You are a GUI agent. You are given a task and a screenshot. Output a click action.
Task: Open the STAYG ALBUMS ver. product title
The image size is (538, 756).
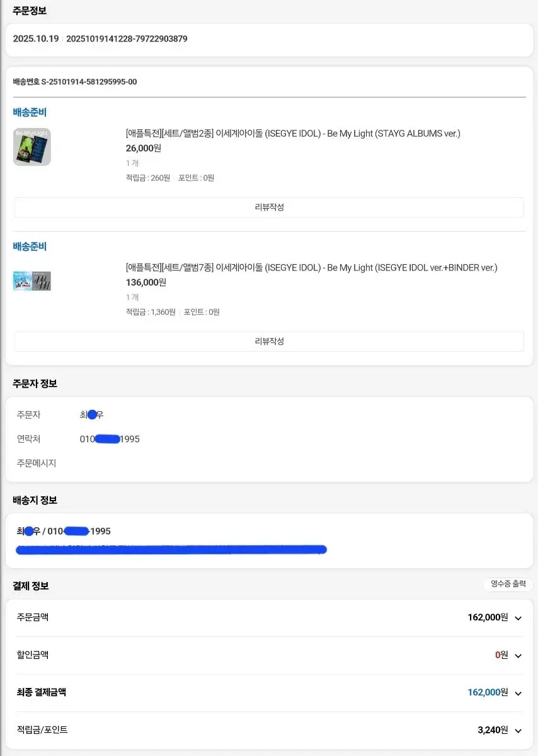(x=292, y=134)
